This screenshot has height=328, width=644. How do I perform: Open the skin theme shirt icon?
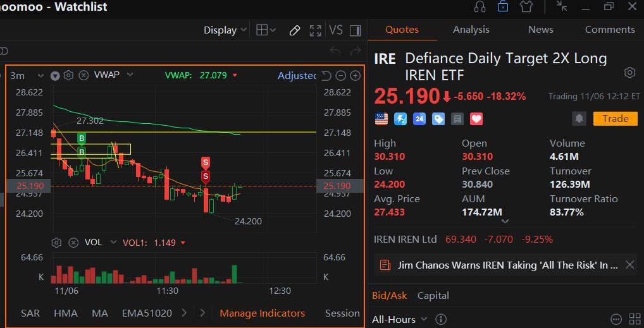point(526,6)
